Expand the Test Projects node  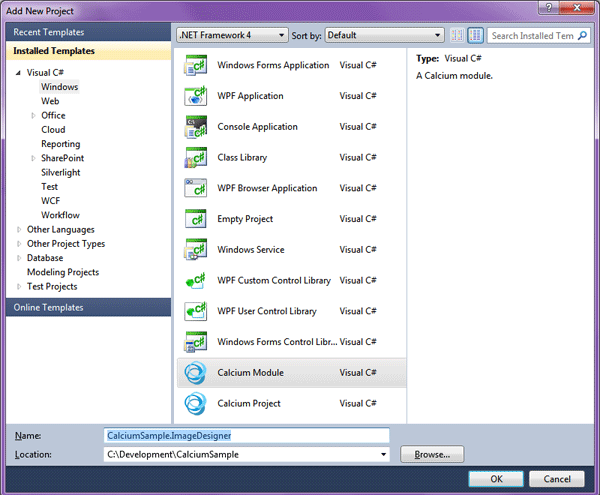tap(19, 287)
